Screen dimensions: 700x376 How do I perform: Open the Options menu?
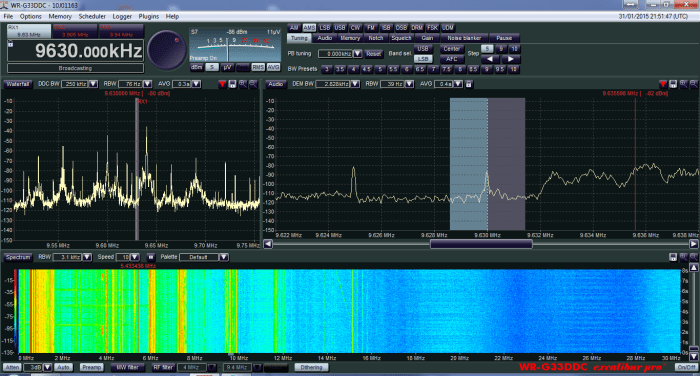31,17
